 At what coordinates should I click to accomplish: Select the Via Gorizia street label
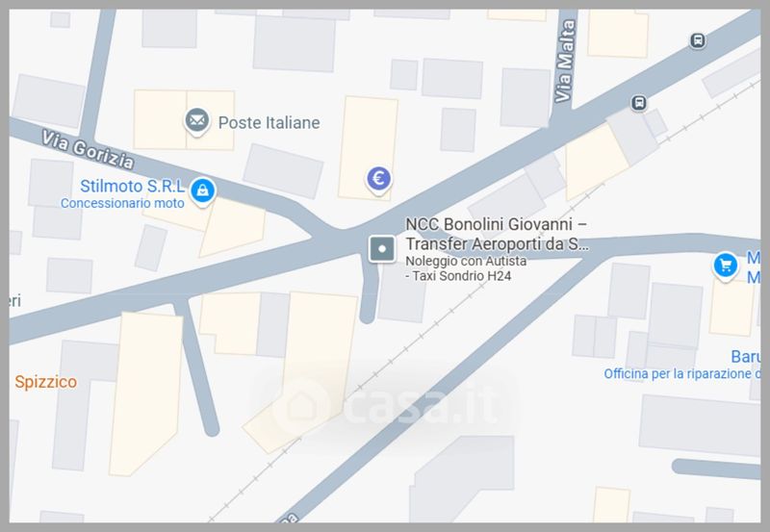click(x=88, y=149)
